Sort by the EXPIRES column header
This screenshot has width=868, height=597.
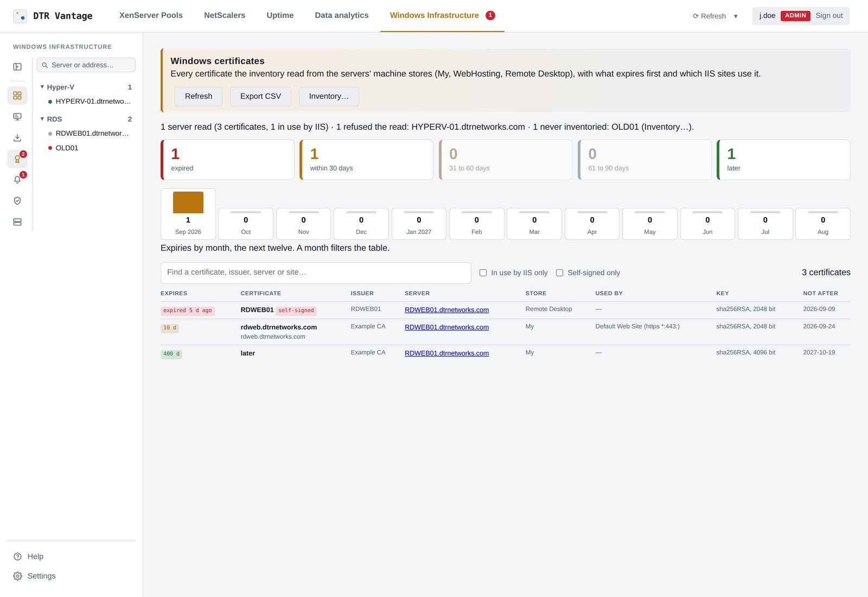(174, 294)
